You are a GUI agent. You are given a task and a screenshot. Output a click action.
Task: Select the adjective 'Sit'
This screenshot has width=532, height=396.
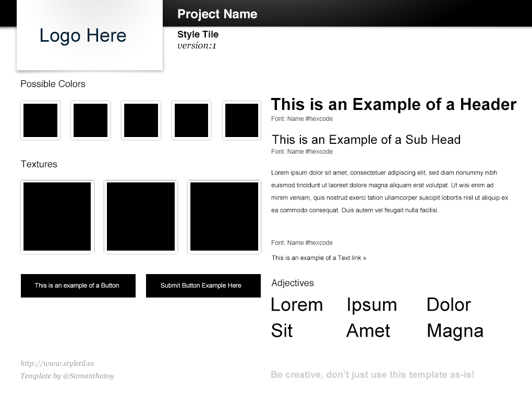[282, 330]
